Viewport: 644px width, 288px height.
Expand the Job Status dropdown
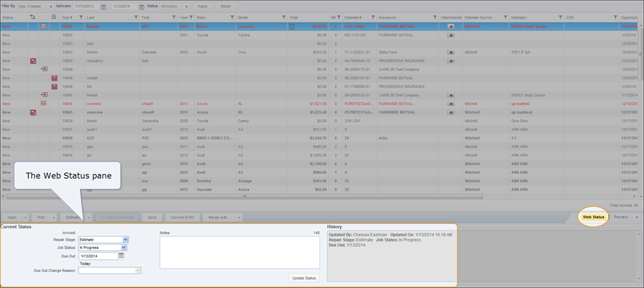click(x=125, y=247)
